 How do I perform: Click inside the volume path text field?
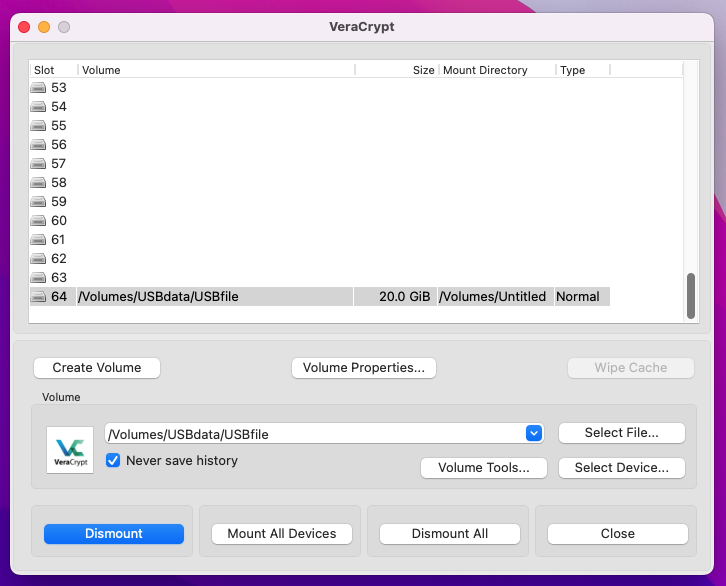pos(312,434)
